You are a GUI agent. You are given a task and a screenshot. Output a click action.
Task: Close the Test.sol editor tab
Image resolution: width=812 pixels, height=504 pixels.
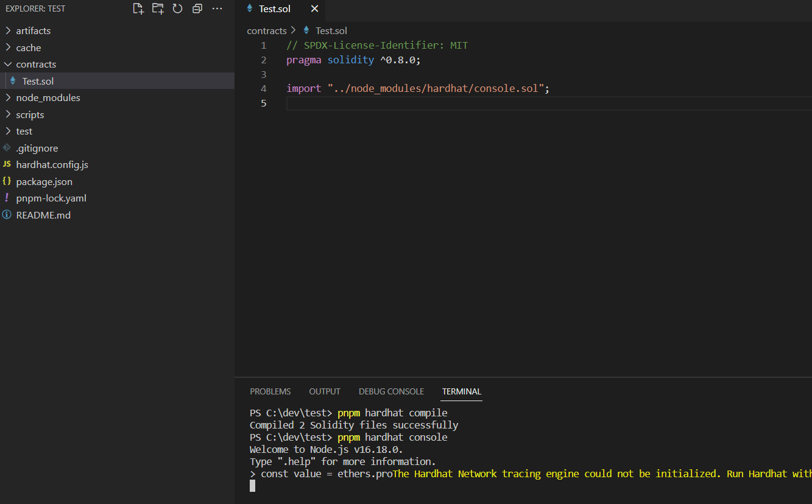pyautogui.click(x=314, y=9)
